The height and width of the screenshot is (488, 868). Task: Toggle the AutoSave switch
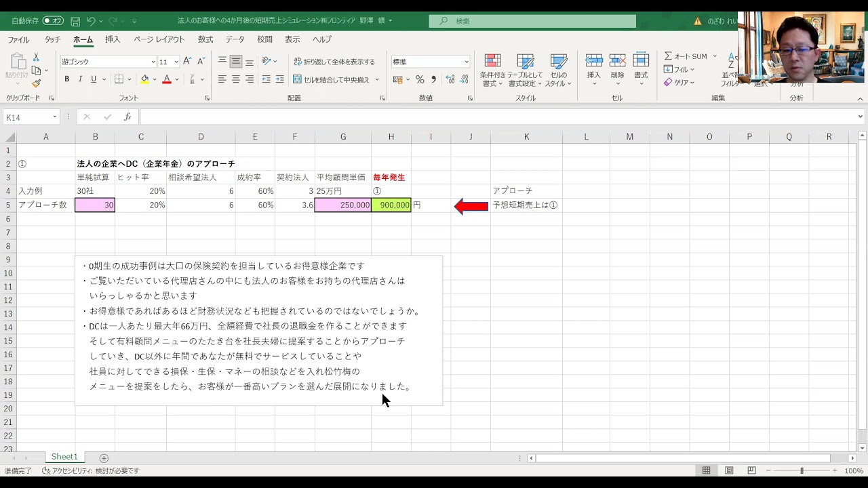(53, 21)
